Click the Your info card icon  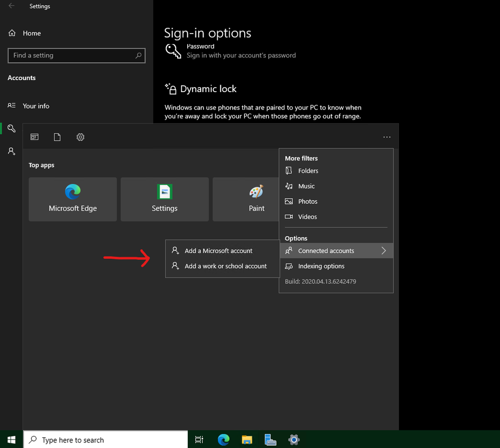pos(12,106)
